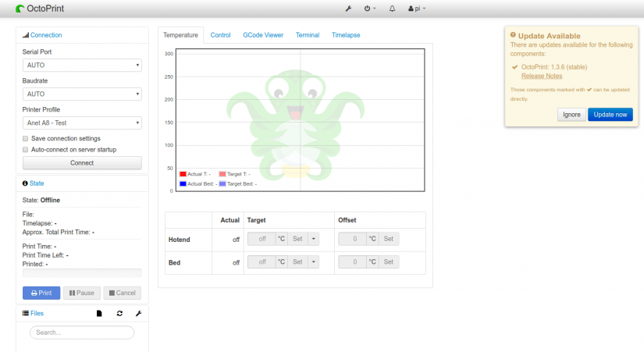Switch to the GCode Viewer tab
The height and width of the screenshot is (352, 644).
click(x=263, y=35)
